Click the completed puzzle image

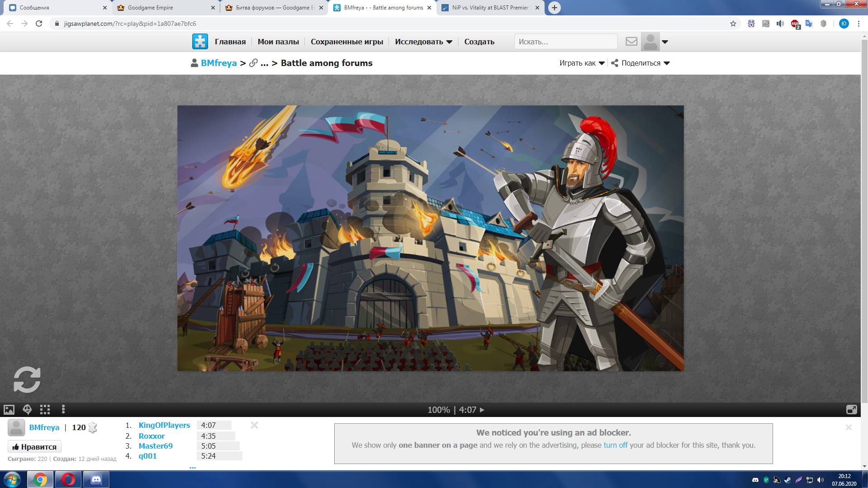coord(431,238)
